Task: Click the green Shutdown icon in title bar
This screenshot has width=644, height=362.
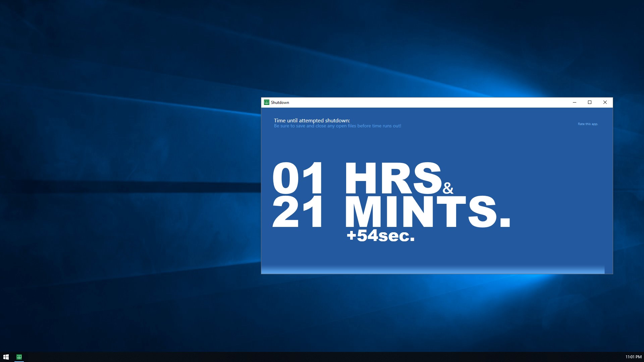Action: 267,102
